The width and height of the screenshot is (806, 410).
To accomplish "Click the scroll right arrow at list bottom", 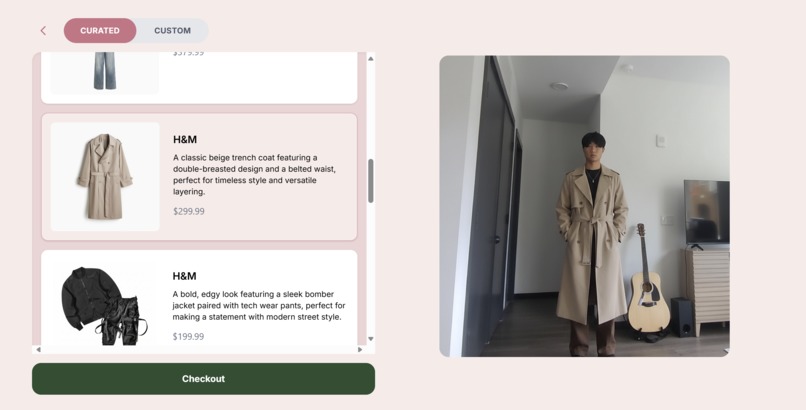I will pos(360,349).
